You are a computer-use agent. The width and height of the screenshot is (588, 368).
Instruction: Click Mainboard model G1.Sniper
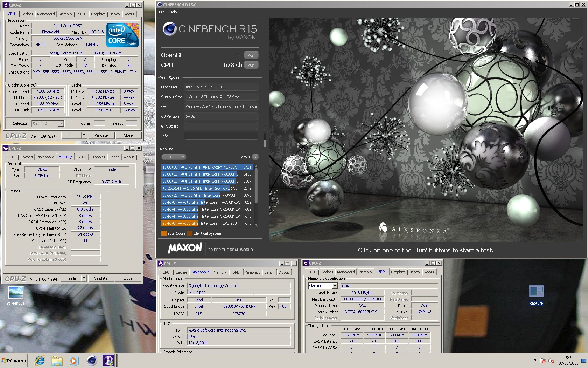click(x=220, y=292)
